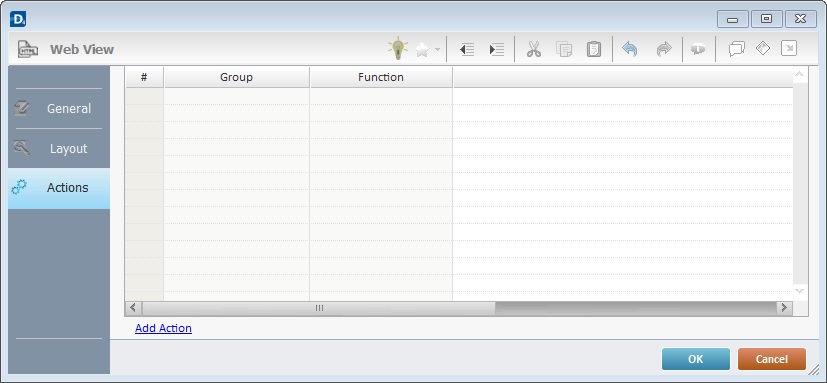Open the General tab
The image size is (827, 383).
pos(59,108)
